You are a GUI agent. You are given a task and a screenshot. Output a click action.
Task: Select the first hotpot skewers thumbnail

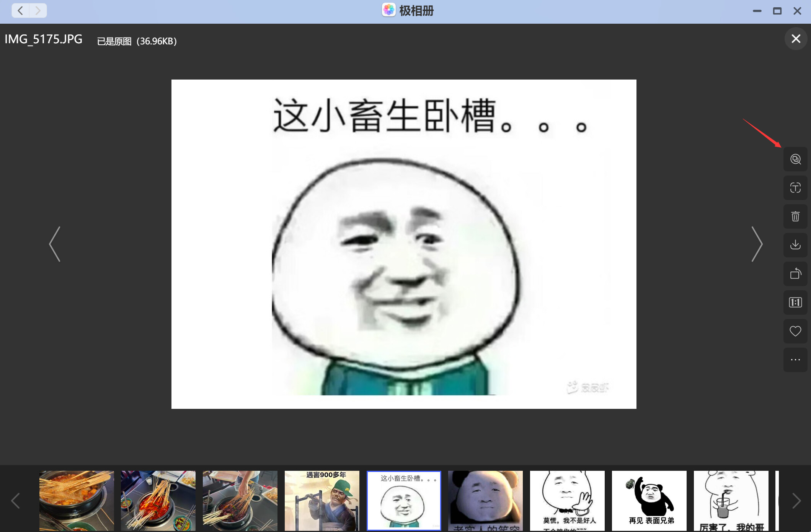[77, 500]
